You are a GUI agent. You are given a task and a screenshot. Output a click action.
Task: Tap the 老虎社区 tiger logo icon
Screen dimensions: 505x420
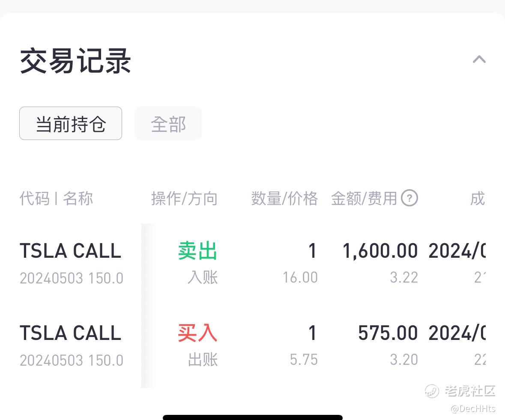click(432, 391)
